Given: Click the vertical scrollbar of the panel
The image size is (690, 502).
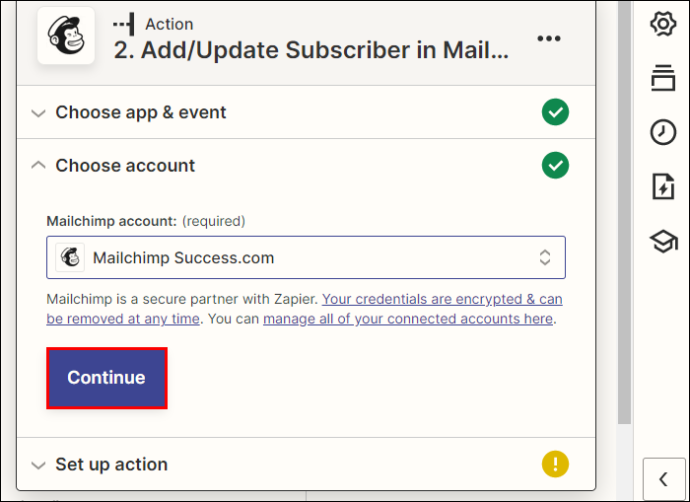Looking at the screenshot, I should click(x=624, y=211).
